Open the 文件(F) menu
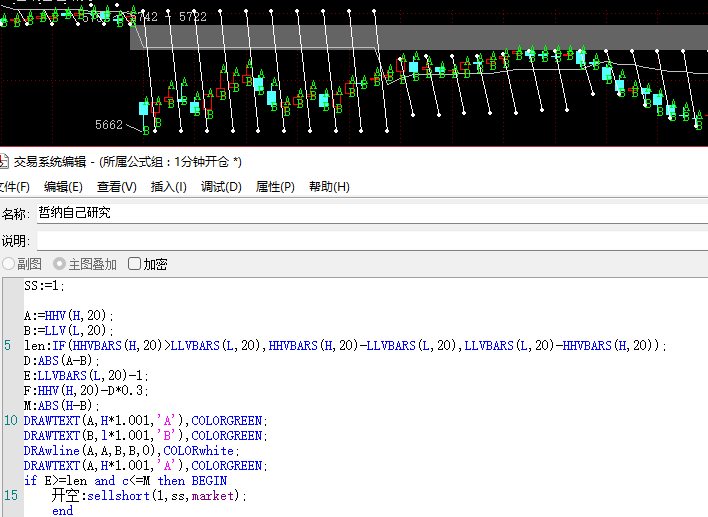Screen dimensions: 708x517 [14, 186]
